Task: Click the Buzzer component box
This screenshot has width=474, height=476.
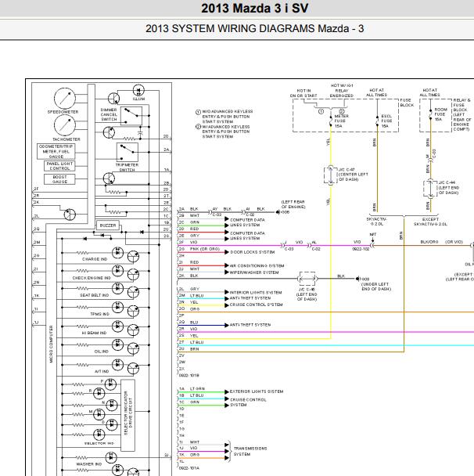Action: (x=108, y=225)
